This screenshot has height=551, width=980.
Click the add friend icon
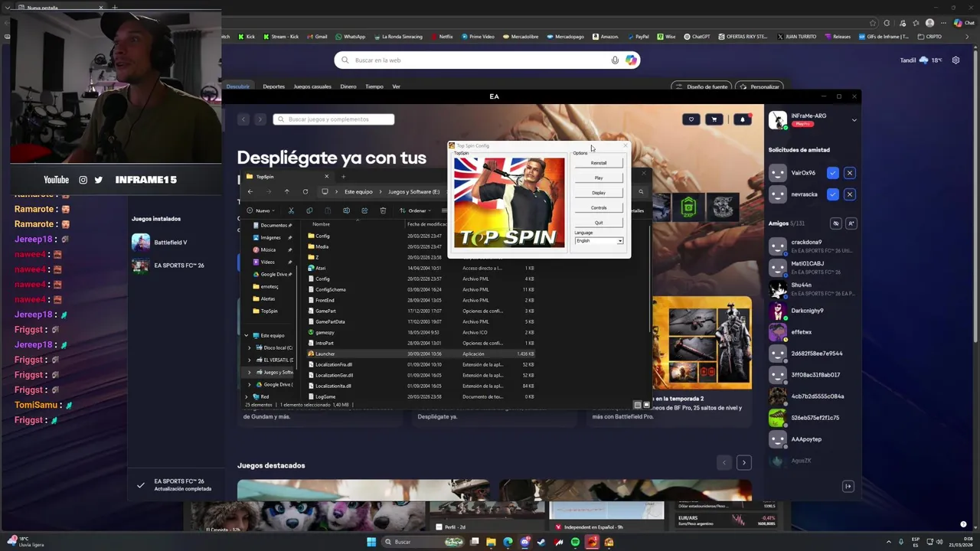tap(851, 223)
